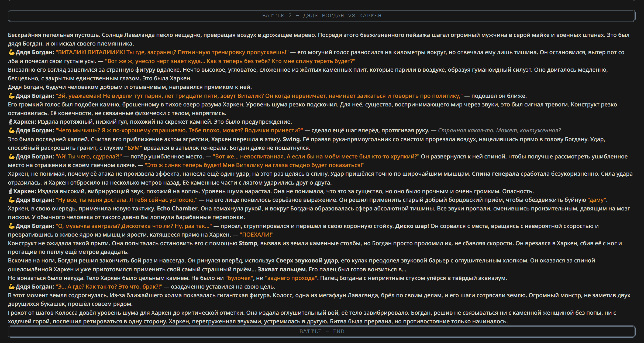Image resolution: width=644 pixels, height=343 pixels.
Task: Click the orange phrase "заднего прохода"
Action: coord(291,278)
